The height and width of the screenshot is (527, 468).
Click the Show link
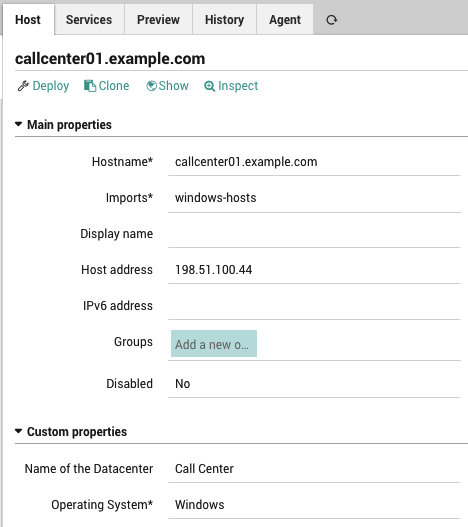[x=173, y=86]
